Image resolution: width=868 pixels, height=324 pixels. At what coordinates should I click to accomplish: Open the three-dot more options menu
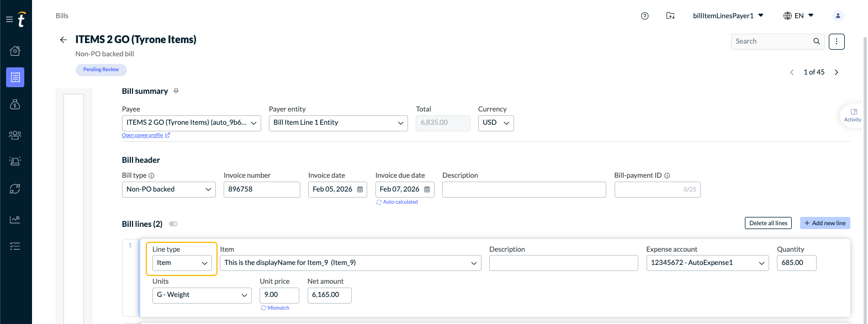(837, 41)
